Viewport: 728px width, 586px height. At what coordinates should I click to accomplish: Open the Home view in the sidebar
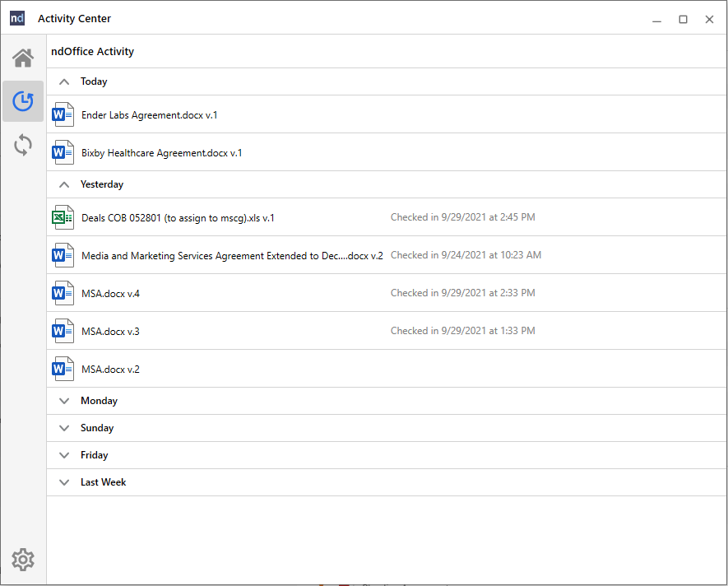coord(22,57)
